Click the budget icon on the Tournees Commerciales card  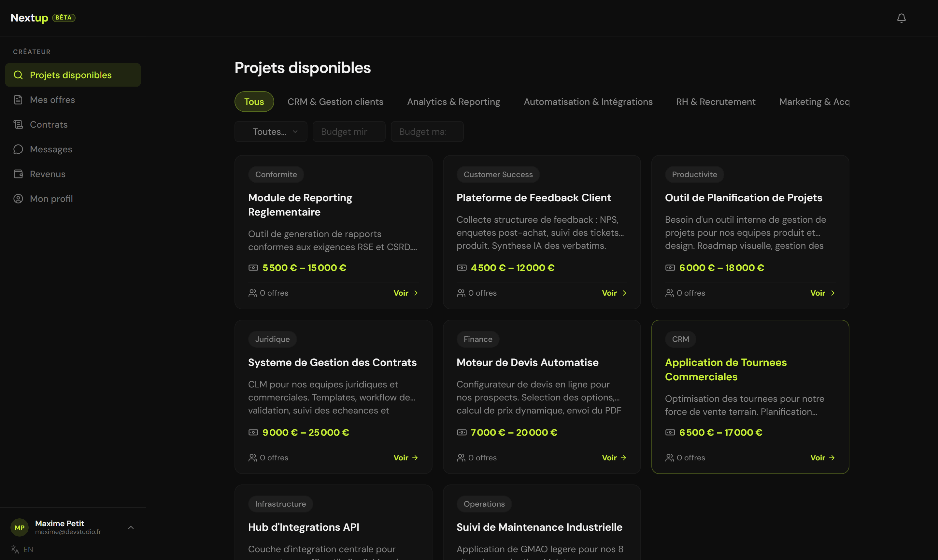pyautogui.click(x=670, y=432)
